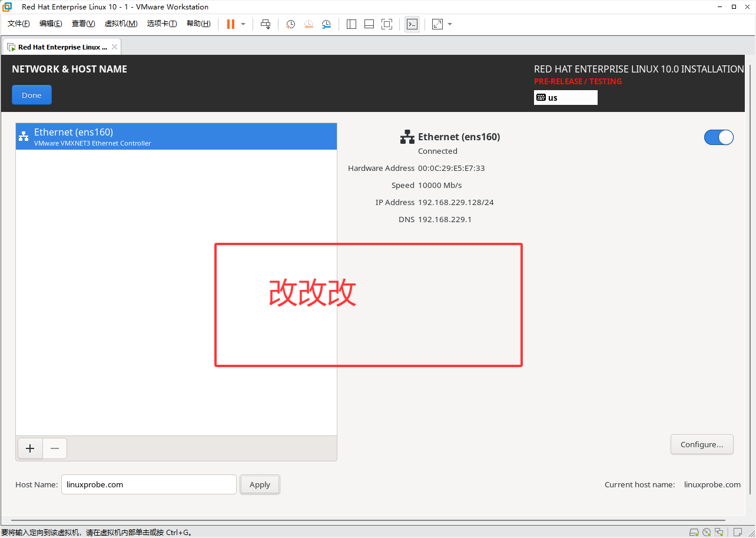Screen dimensions: 756x538
Task: Click into the Host Name input field
Action: point(148,484)
